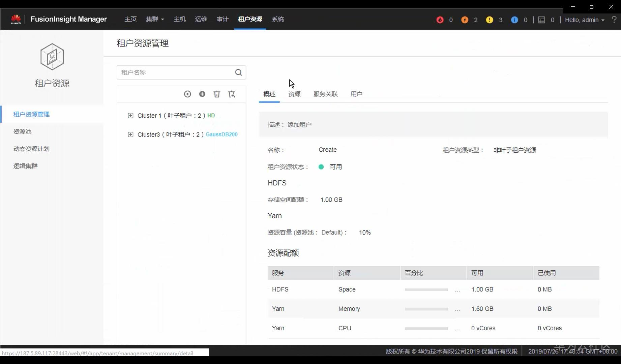The height and width of the screenshot is (364, 621).
Task: Click the 描述: 添加租户 description text
Action: (290, 125)
